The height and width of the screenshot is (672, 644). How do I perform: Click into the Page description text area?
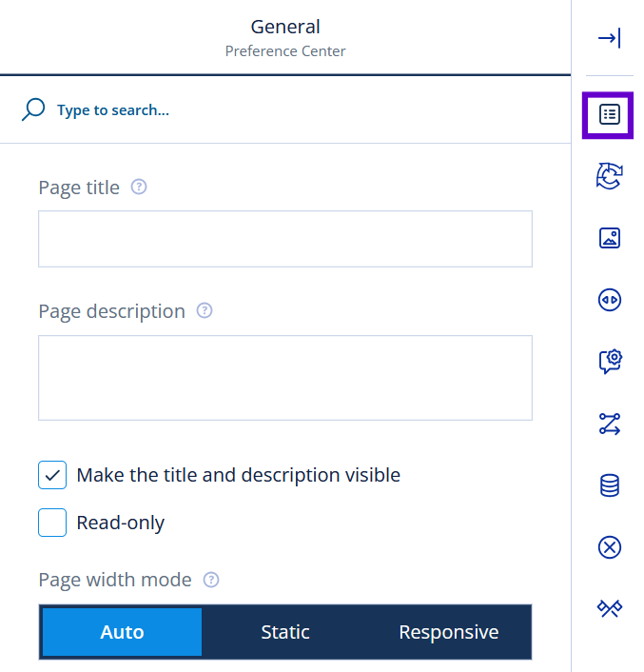pos(285,378)
